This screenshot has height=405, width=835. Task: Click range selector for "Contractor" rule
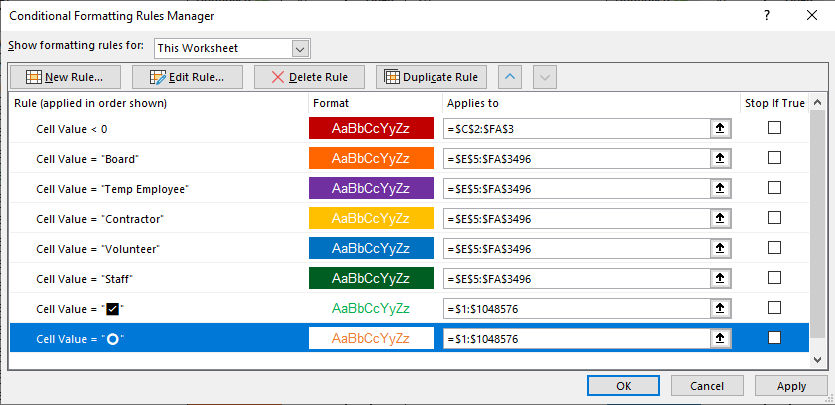(x=717, y=218)
